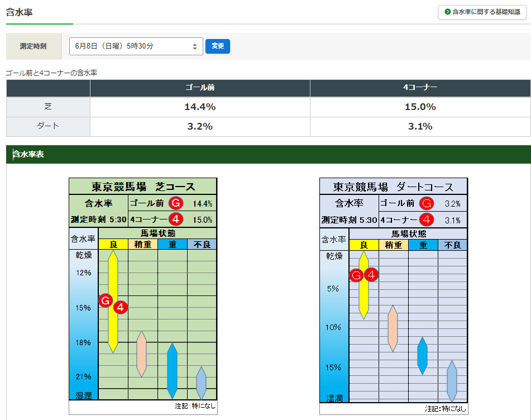The image size is (531, 420).
Task: Select the 14.4% turf goal value
Action: pos(200,107)
